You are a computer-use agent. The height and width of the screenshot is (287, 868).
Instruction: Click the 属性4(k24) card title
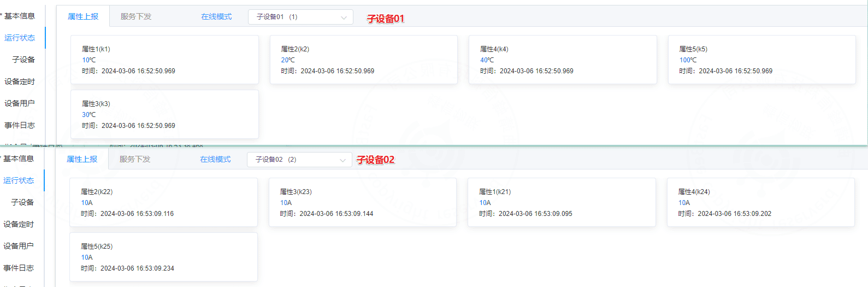694,192
